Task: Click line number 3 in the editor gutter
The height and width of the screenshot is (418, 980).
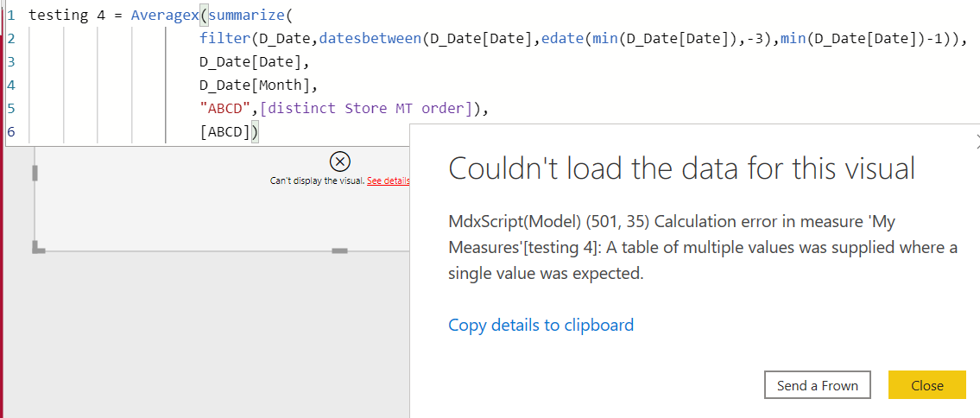Action: (11, 62)
